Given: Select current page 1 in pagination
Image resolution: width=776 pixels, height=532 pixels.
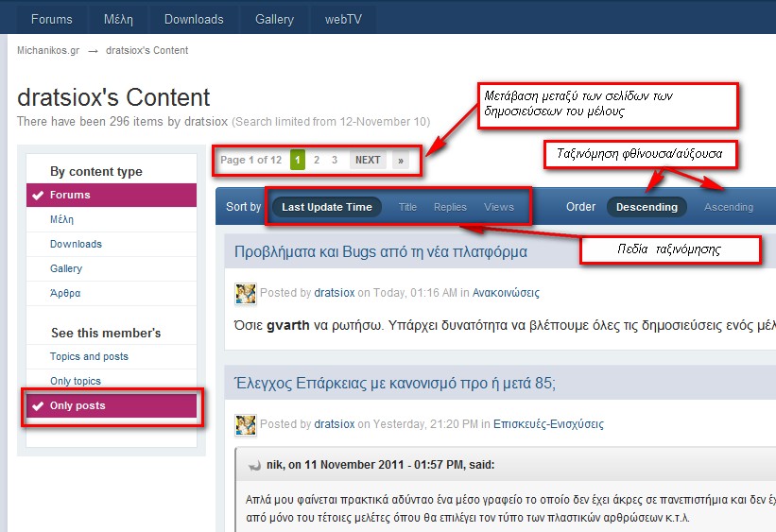Looking at the screenshot, I should (298, 160).
